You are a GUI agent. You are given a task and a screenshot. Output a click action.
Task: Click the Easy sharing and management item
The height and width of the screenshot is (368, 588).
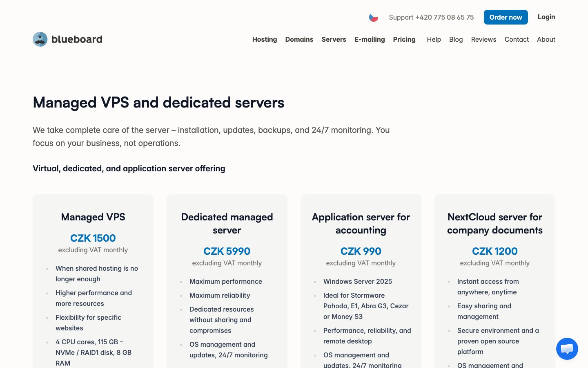(484, 311)
